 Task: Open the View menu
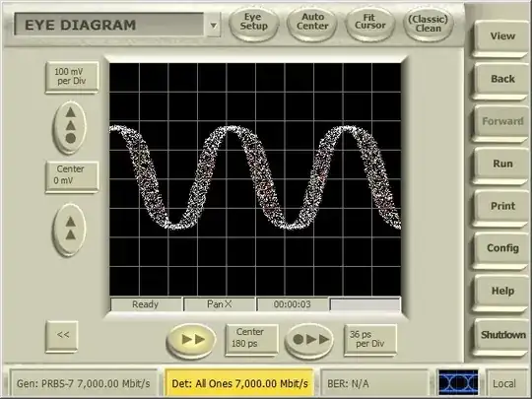501,37
